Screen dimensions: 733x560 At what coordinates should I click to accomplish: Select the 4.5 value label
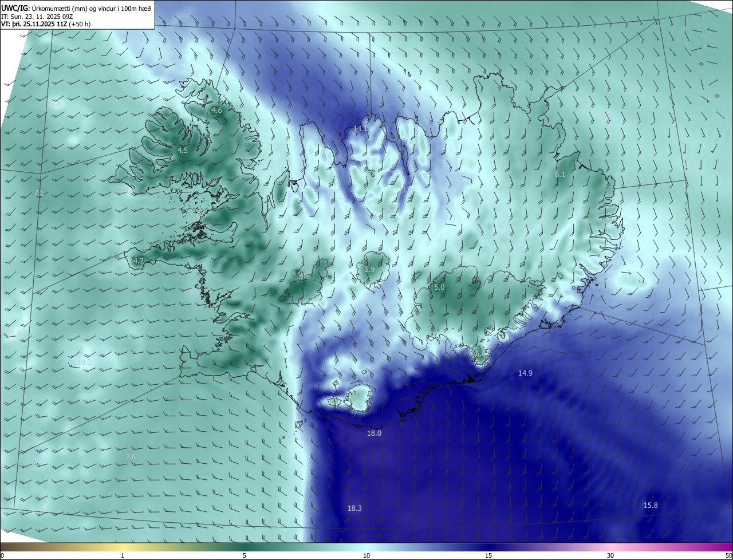(x=182, y=150)
